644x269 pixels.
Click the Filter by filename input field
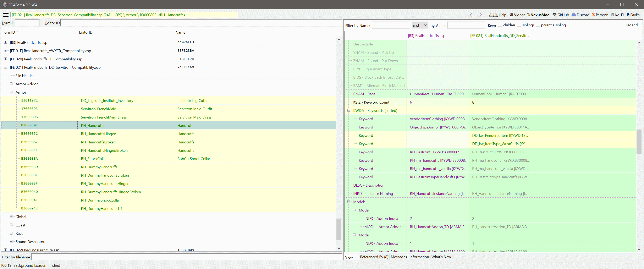[186, 257]
